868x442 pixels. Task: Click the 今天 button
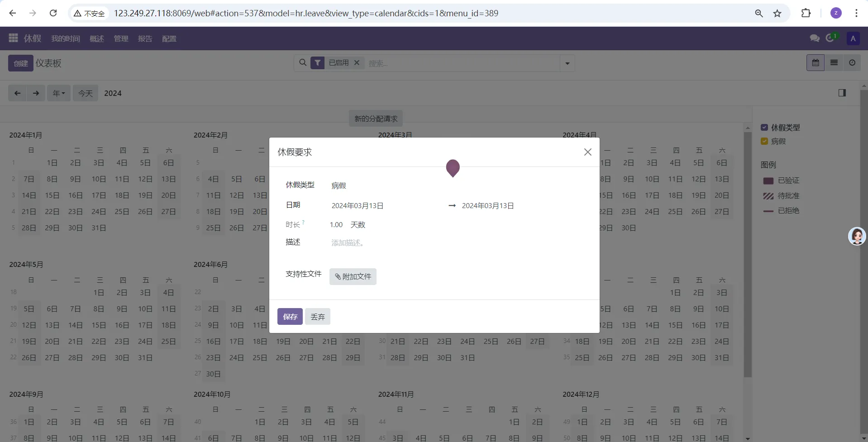click(86, 93)
